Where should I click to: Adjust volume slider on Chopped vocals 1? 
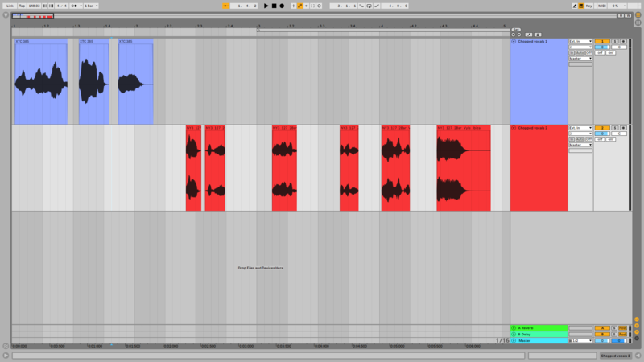[x=602, y=47]
